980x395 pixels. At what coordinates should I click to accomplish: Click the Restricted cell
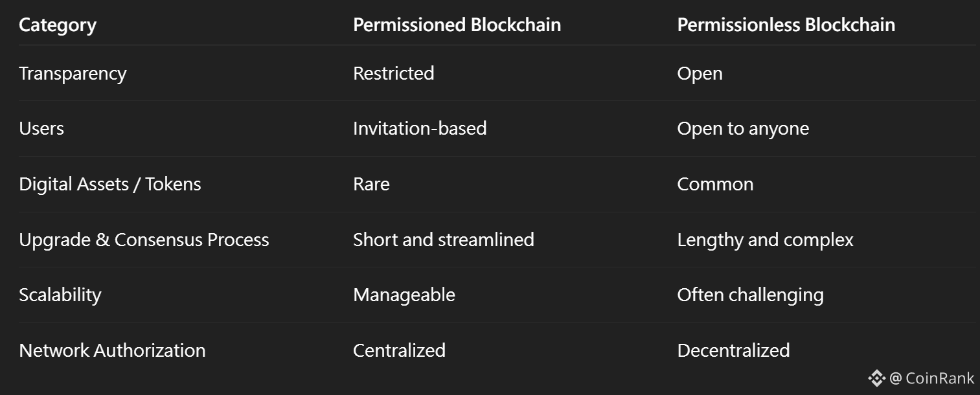point(393,74)
